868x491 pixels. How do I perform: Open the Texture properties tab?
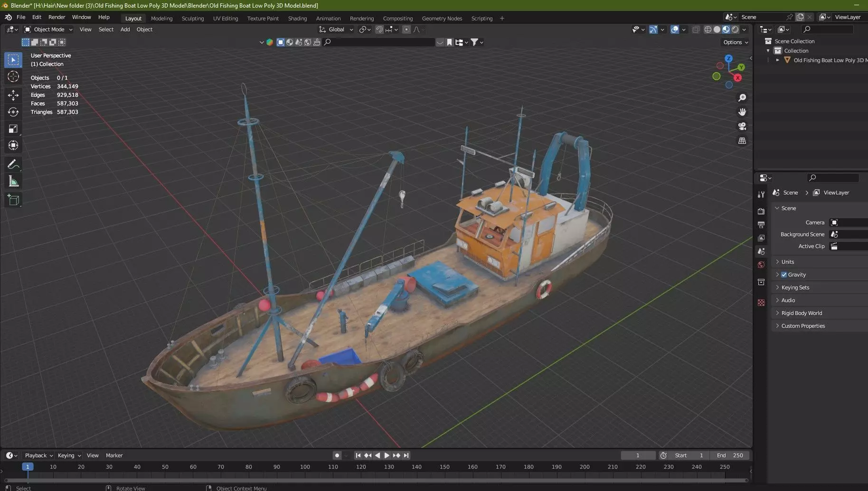[x=761, y=303]
